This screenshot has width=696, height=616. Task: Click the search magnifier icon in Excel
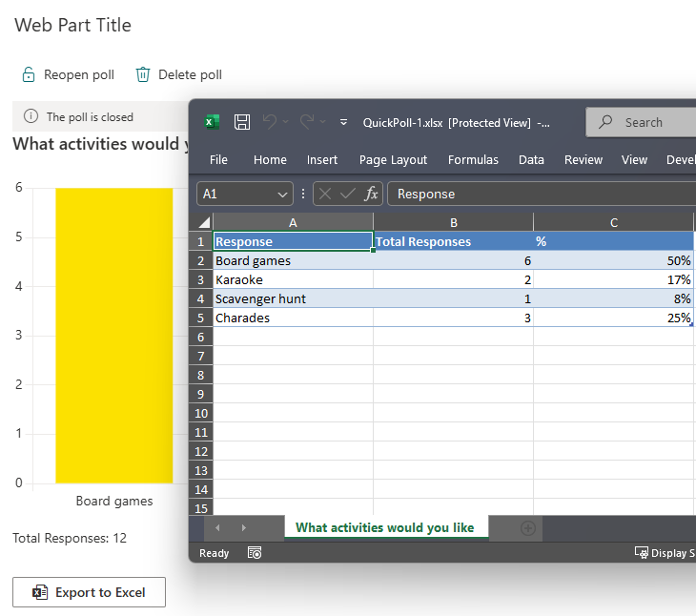pos(605,122)
